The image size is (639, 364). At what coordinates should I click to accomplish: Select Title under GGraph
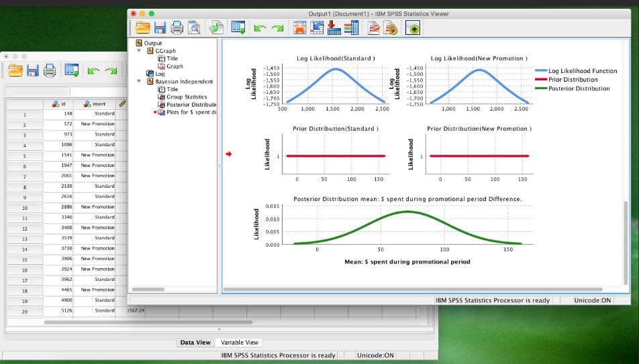click(173, 58)
